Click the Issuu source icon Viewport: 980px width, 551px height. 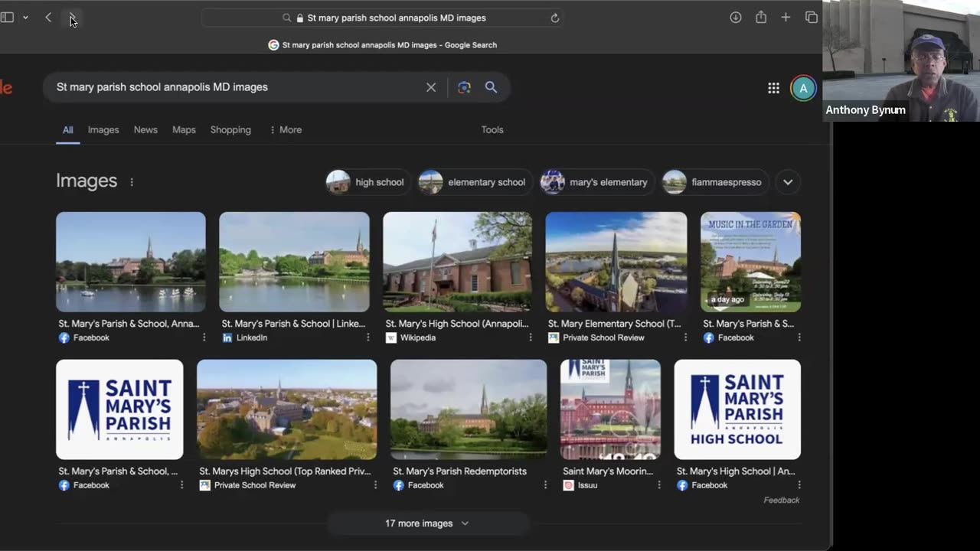(568, 485)
